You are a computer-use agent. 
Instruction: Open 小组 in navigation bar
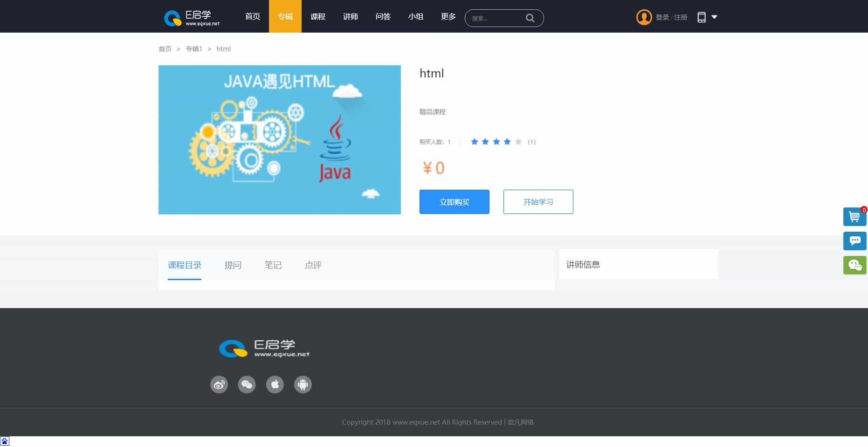[416, 16]
